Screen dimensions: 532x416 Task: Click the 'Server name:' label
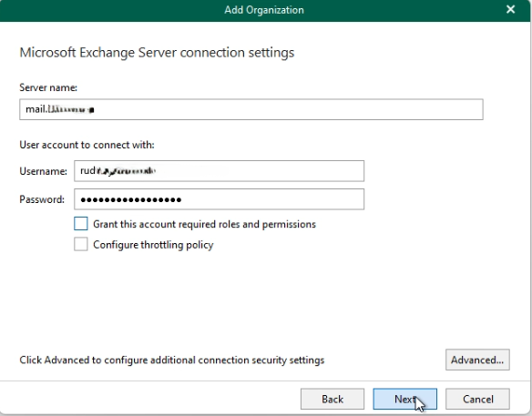[x=48, y=87]
